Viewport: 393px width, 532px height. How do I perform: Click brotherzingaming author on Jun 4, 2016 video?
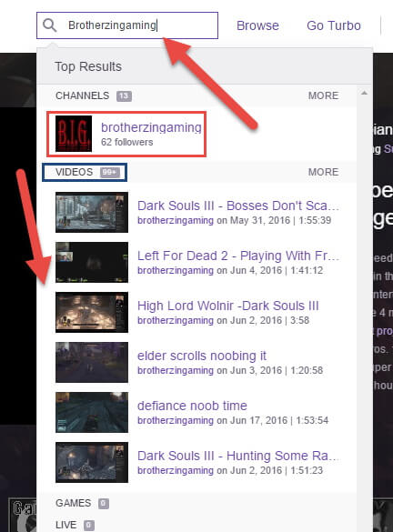176,270
